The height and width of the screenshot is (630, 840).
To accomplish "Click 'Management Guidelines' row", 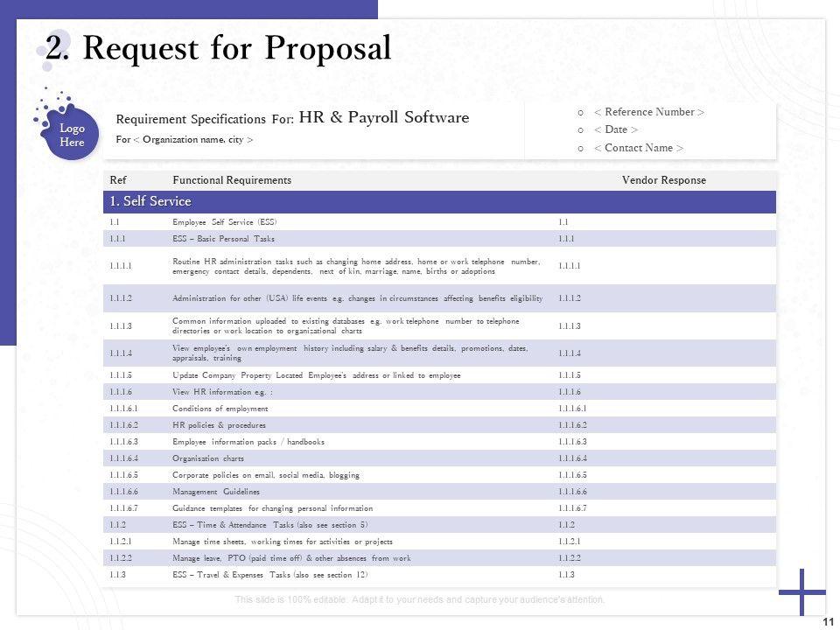I will click(439, 491).
